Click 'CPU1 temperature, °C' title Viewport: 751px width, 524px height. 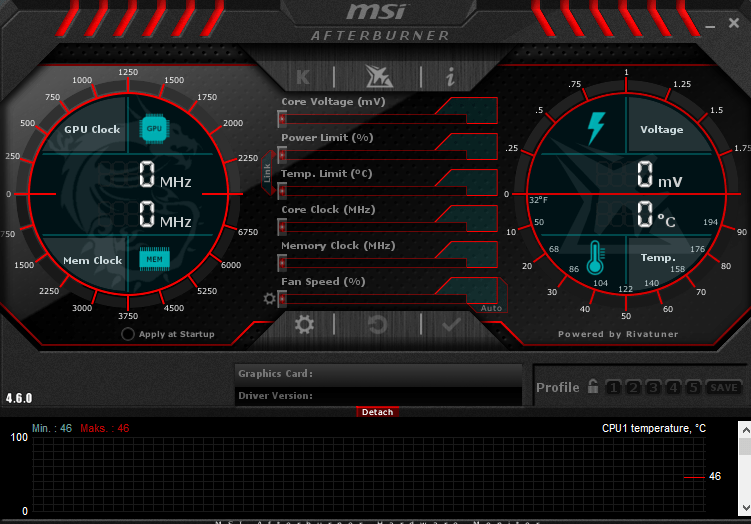click(x=654, y=428)
